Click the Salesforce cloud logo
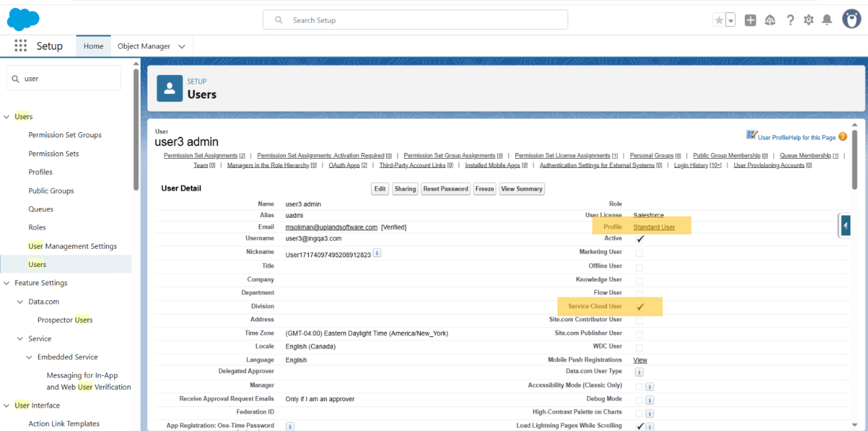This screenshot has width=868, height=431. pyautogui.click(x=23, y=19)
